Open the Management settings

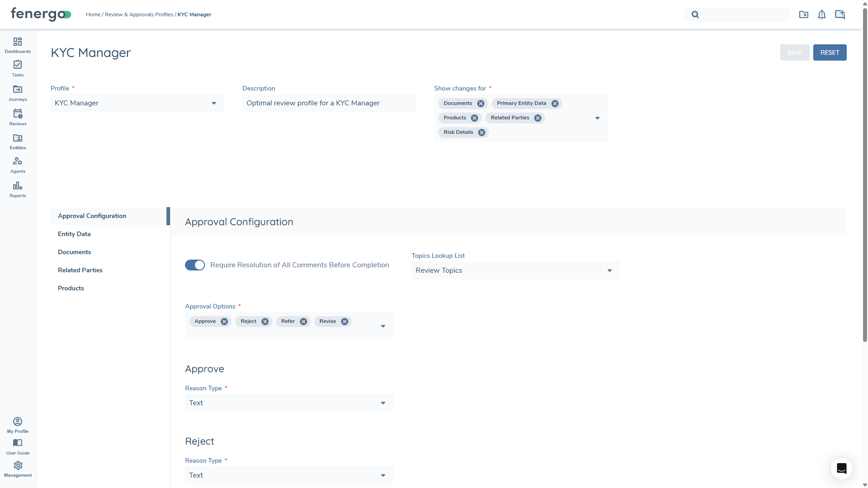18,469
